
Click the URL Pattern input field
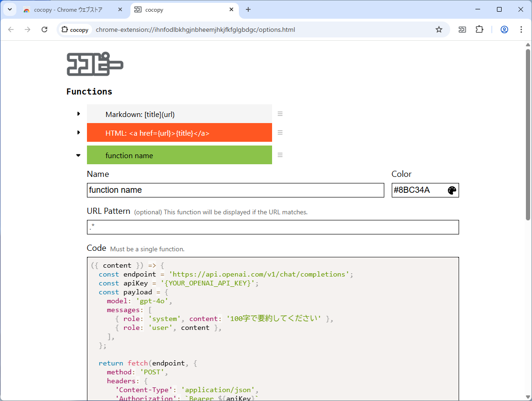coord(273,227)
